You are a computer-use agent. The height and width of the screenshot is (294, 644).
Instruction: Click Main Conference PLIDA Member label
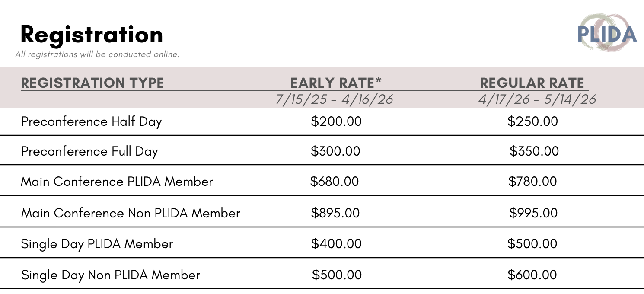tap(117, 181)
